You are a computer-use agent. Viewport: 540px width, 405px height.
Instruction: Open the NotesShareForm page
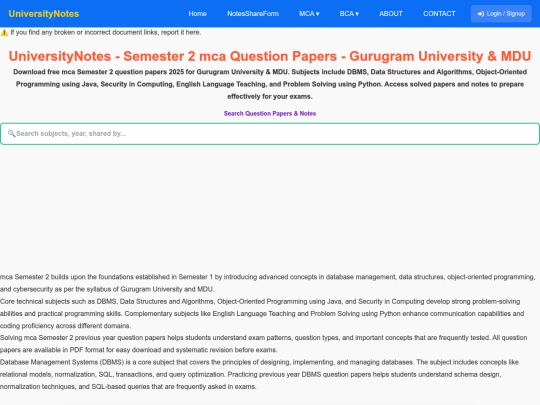[x=253, y=14]
